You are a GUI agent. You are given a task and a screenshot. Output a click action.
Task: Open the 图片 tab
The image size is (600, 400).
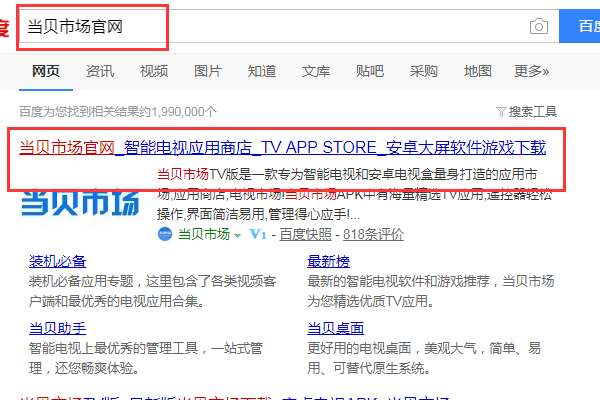click(x=208, y=71)
